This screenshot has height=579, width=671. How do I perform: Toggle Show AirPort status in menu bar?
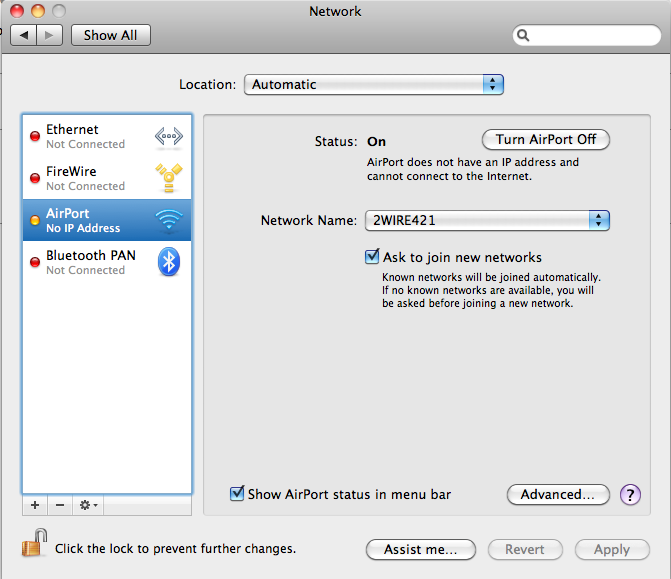point(237,493)
